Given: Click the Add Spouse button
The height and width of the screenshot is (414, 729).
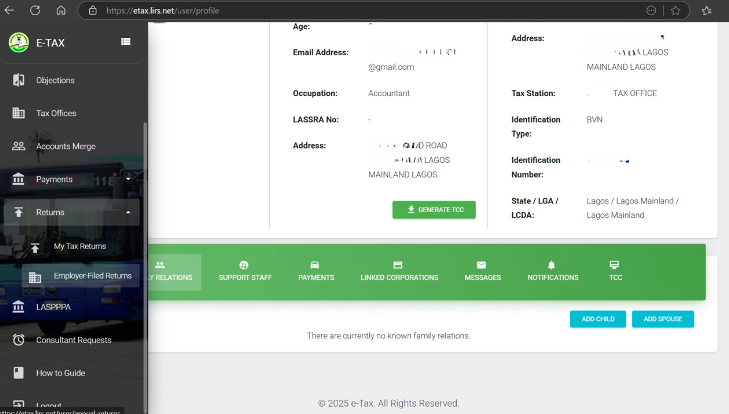Looking at the screenshot, I should (662, 319).
